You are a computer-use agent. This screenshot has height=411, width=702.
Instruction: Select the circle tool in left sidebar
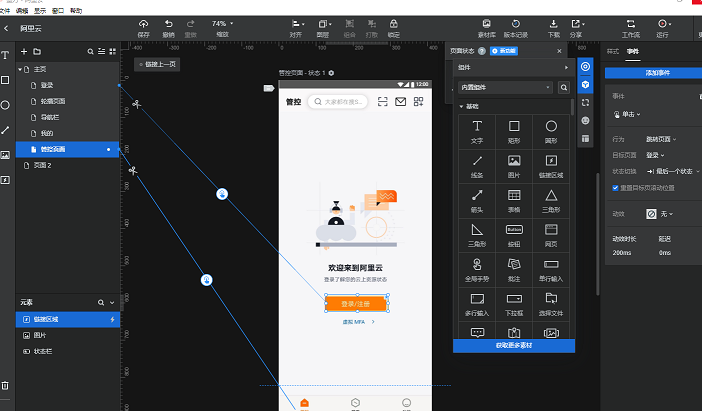pyautogui.click(x=5, y=105)
